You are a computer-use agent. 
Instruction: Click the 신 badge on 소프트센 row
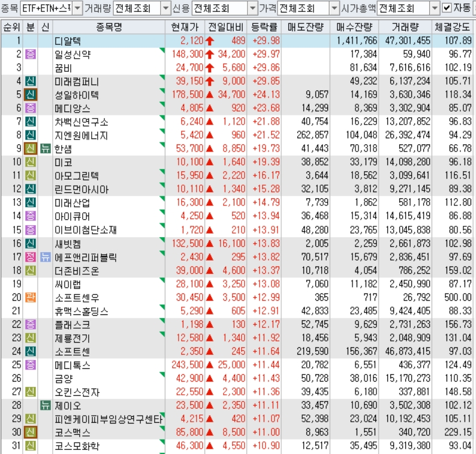31,351
